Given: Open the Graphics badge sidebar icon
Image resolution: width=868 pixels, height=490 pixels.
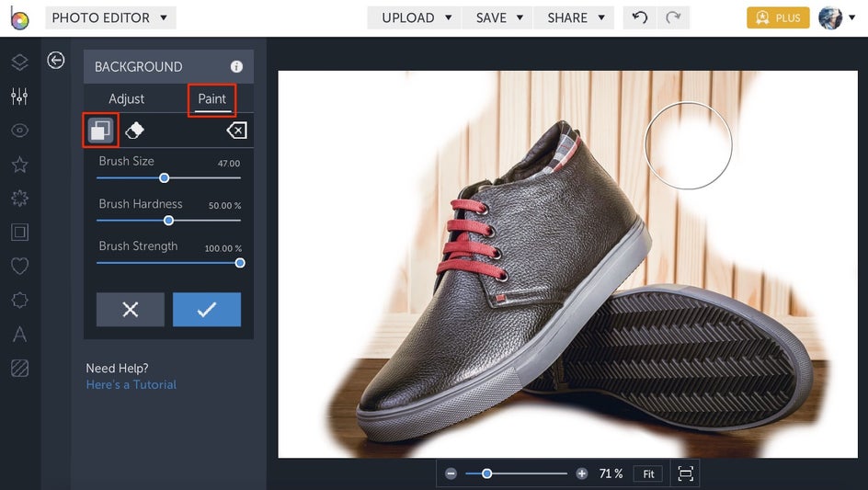Looking at the screenshot, I should click(x=19, y=300).
